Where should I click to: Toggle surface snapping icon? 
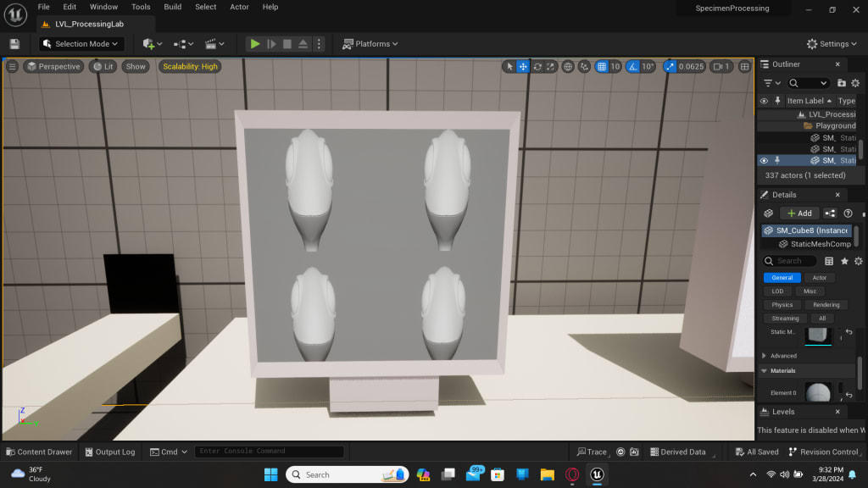click(584, 66)
